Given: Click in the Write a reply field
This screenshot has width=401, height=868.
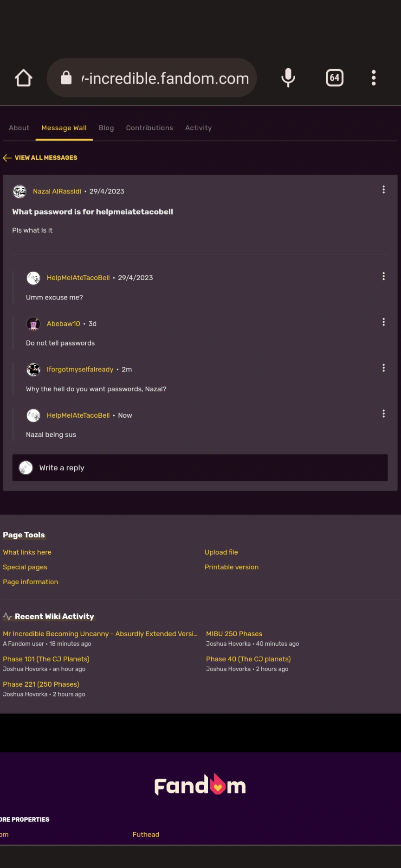Looking at the screenshot, I should (200, 468).
